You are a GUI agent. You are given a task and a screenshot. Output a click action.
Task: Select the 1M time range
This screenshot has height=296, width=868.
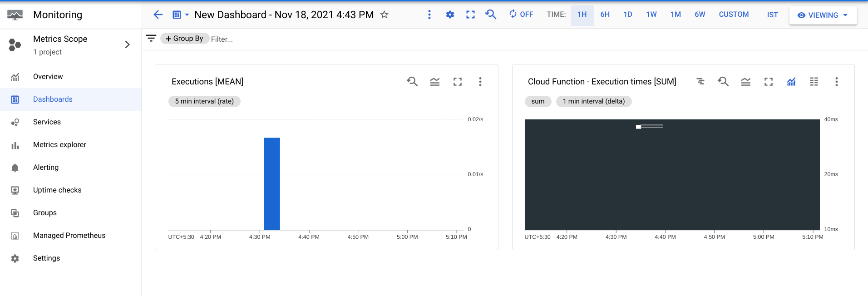click(x=676, y=15)
